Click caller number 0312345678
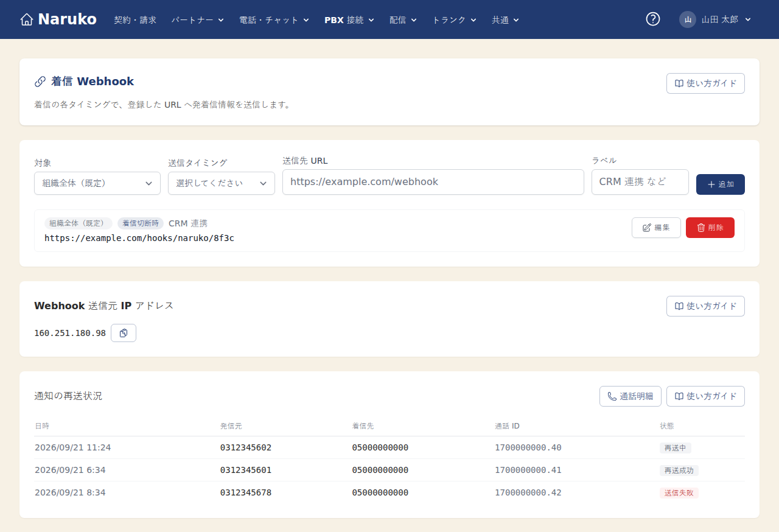The image size is (779, 532). tap(246, 492)
